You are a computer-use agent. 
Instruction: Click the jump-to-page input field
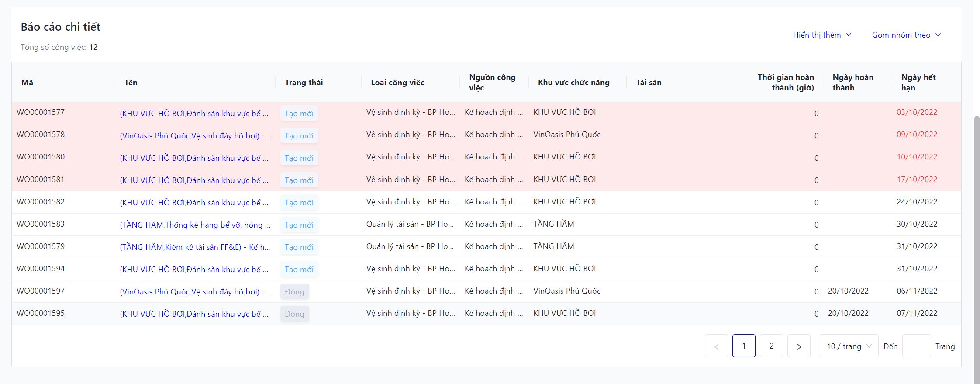(x=916, y=346)
